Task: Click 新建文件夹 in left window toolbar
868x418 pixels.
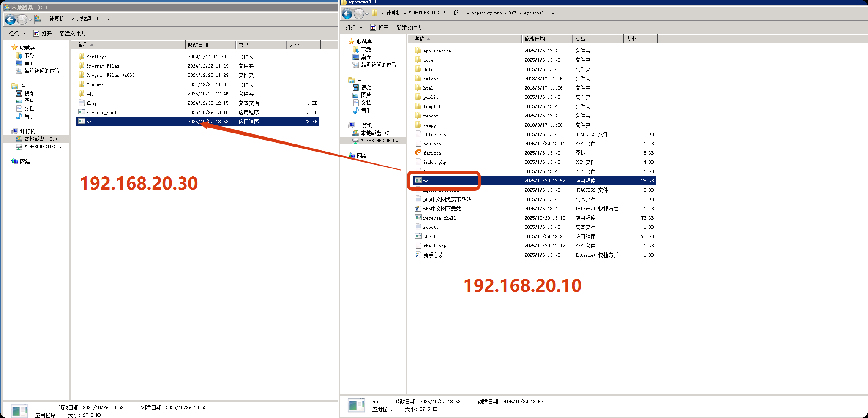Action: tap(72, 33)
